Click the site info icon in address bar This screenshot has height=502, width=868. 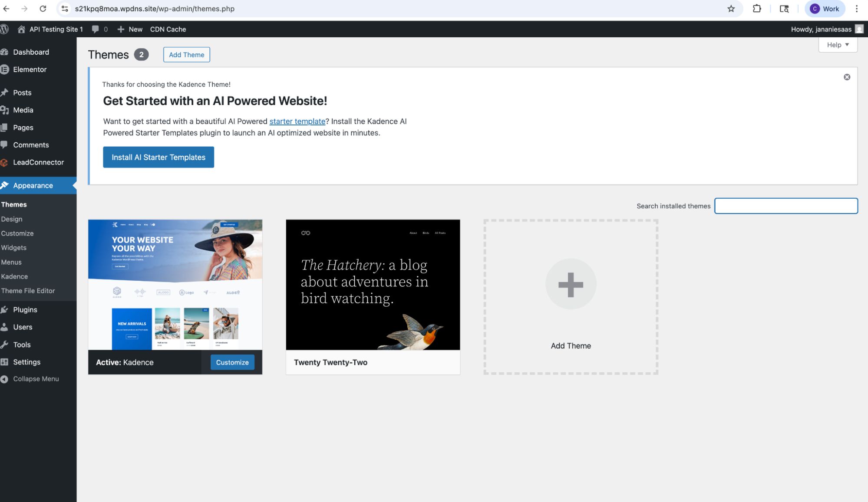65,9
